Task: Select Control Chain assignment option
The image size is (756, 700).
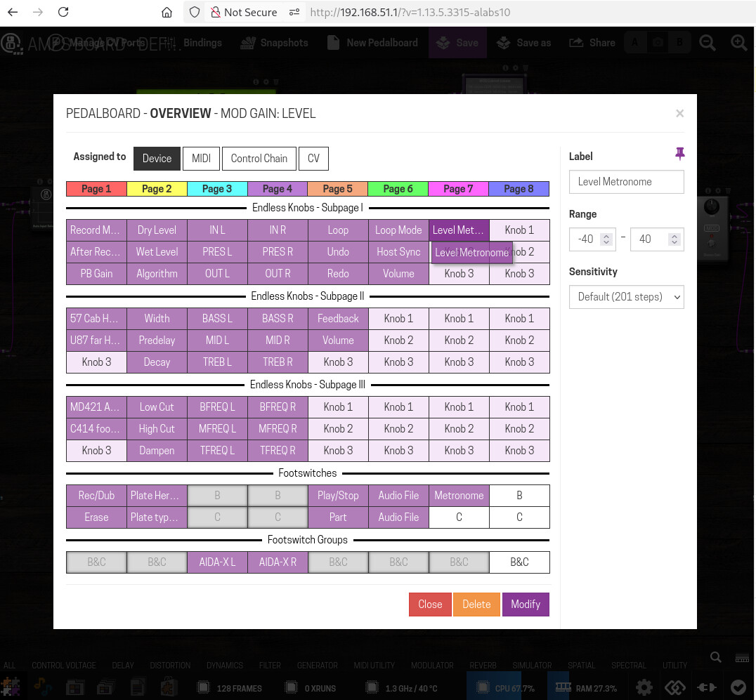Action: 259,158
